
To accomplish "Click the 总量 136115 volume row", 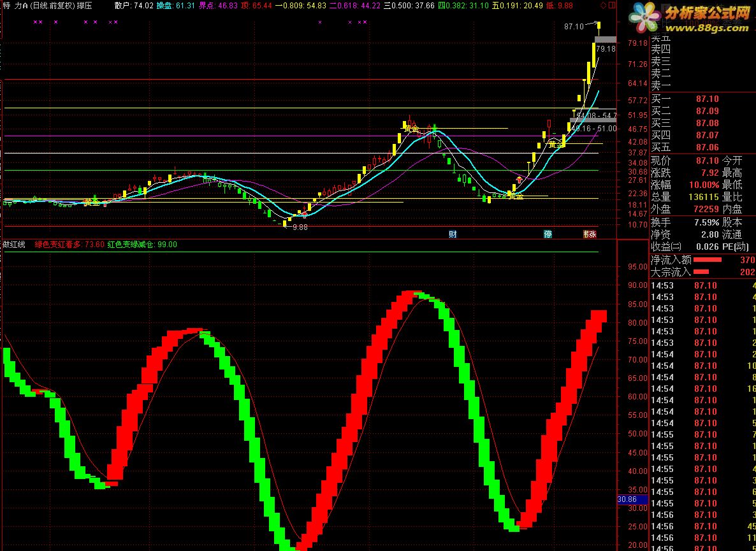I will 685,197.
